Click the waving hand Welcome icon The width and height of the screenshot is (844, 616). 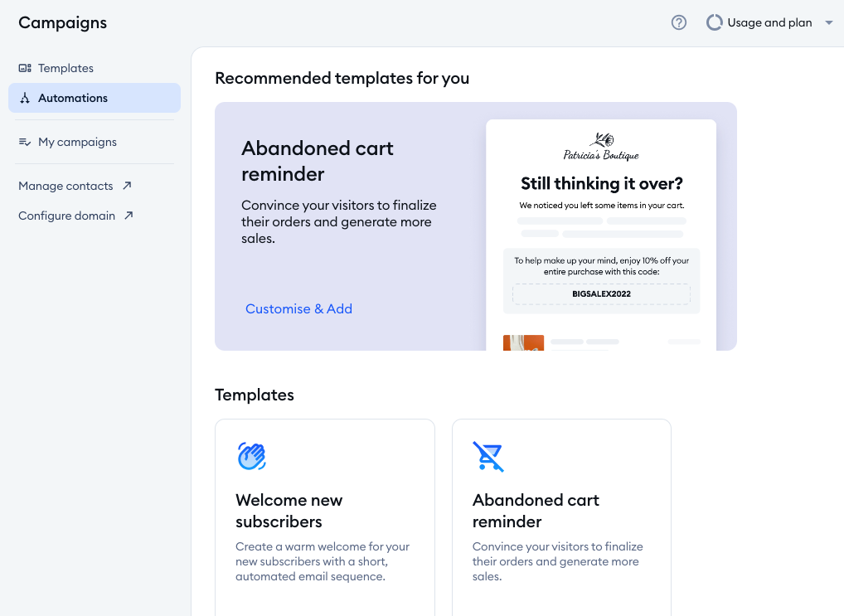[x=252, y=456]
